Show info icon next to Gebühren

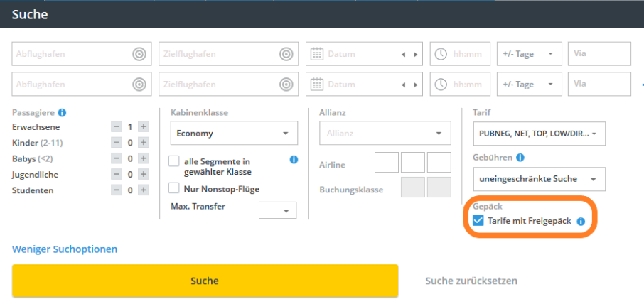tap(520, 157)
